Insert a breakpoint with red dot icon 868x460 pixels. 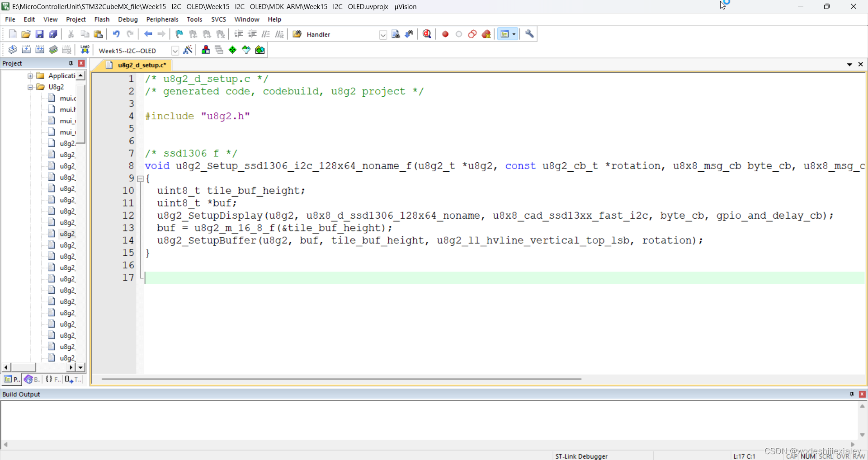(x=445, y=34)
